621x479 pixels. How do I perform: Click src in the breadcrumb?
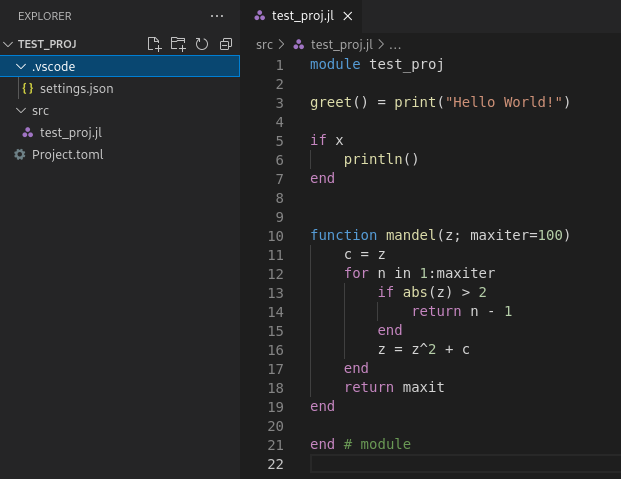pos(264,45)
